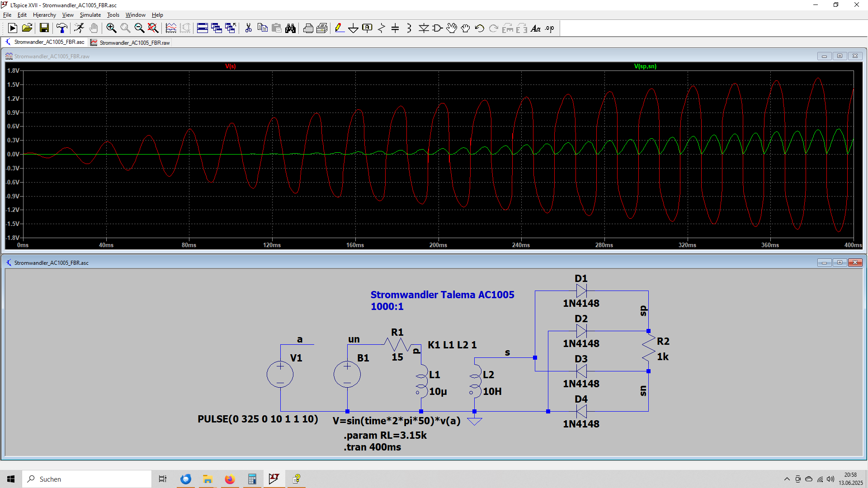Select the Resistor component tool
Image resolution: width=868 pixels, height=488 pixels.
(382, 28)
